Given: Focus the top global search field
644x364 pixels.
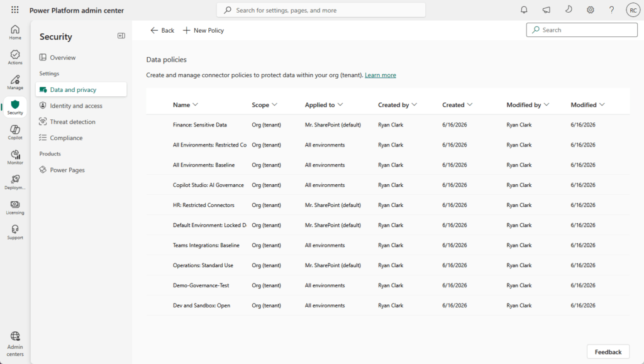Looking at the screenshot, I should [321, 10].
